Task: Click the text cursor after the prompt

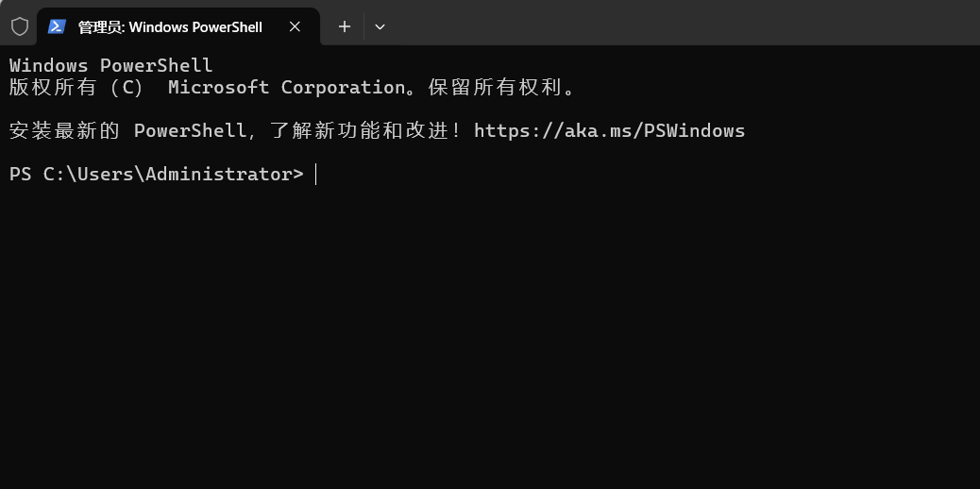Action: click(x=316, y=175)
